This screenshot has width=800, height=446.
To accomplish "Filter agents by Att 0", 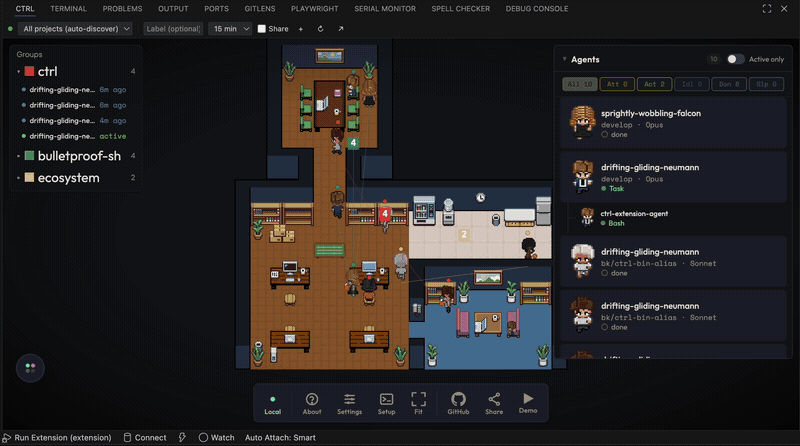I will pyautogui.click(x=617, y=84).
